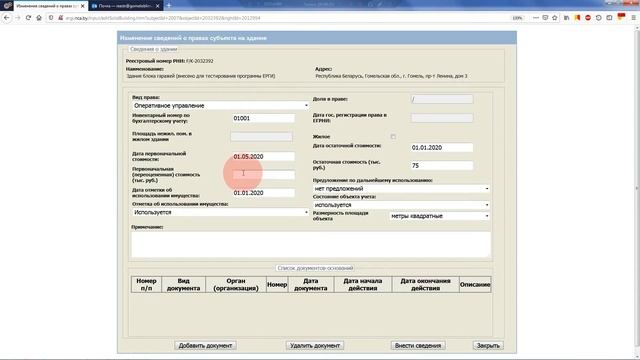Click the 'Описание' column header
Viewport: 640px width, 360px height.
(475, 284)
